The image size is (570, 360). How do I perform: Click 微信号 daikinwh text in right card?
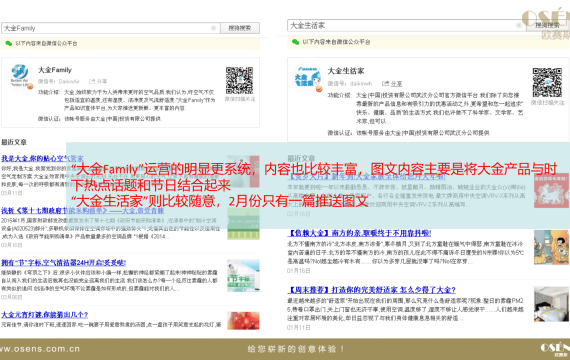350,84
